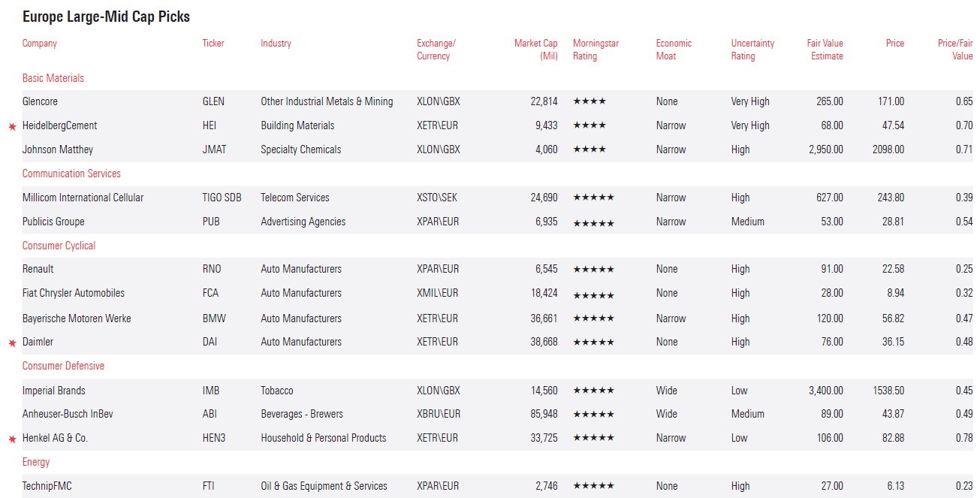The image size is (980, 498).
Task: Click Renault's five-star Morningstar rating
Action: [593, 269]
